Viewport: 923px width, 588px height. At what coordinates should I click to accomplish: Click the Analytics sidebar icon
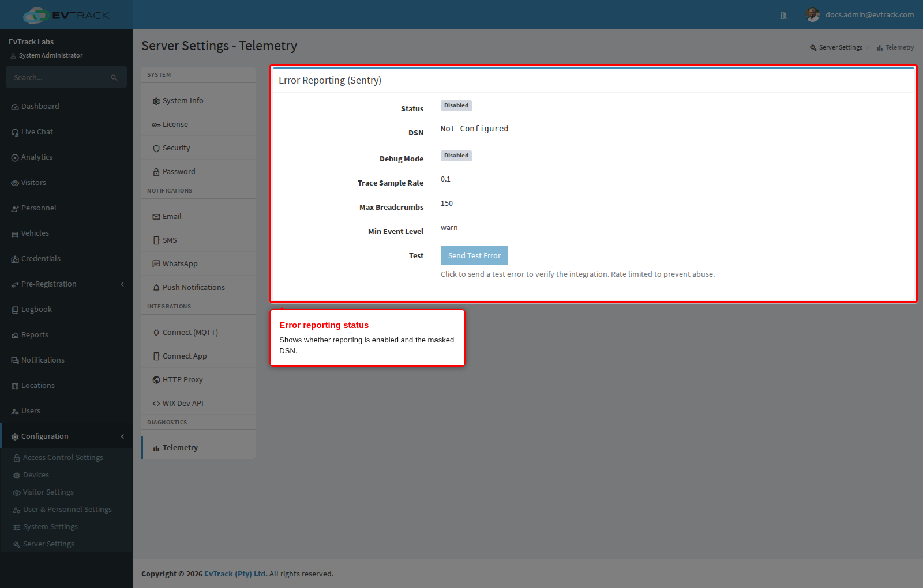click(x=15, y=158)
